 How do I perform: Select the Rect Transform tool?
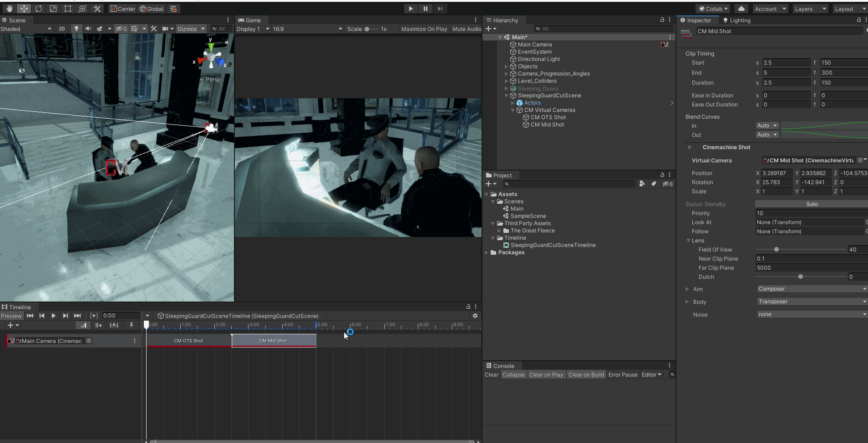(x=68, y=9)
